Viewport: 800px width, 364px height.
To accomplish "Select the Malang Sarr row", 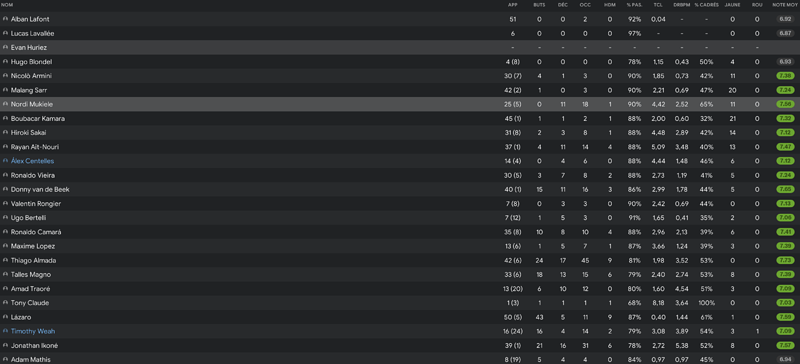I will click(x=400, y=90).
